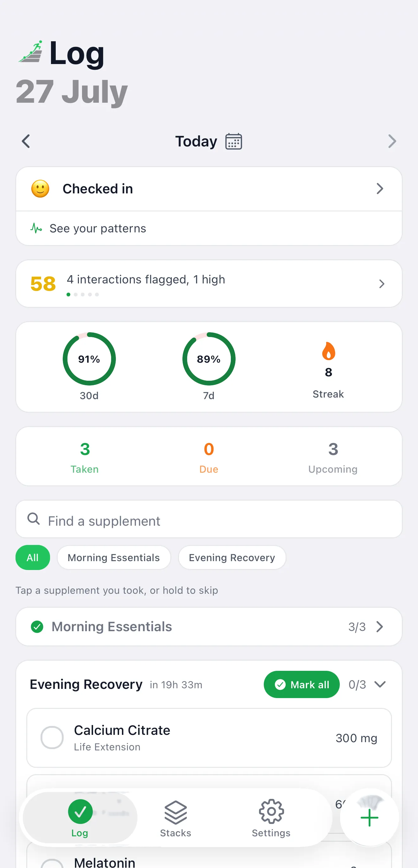418x868 pixels.
Task: Select the Morning Essentials filter chip
Action: coord(114,557)
